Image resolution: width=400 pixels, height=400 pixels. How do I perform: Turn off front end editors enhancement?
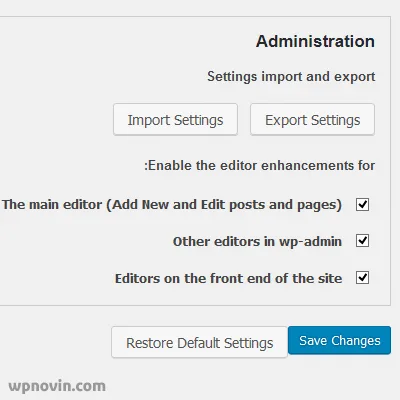[x=362, y=277]
